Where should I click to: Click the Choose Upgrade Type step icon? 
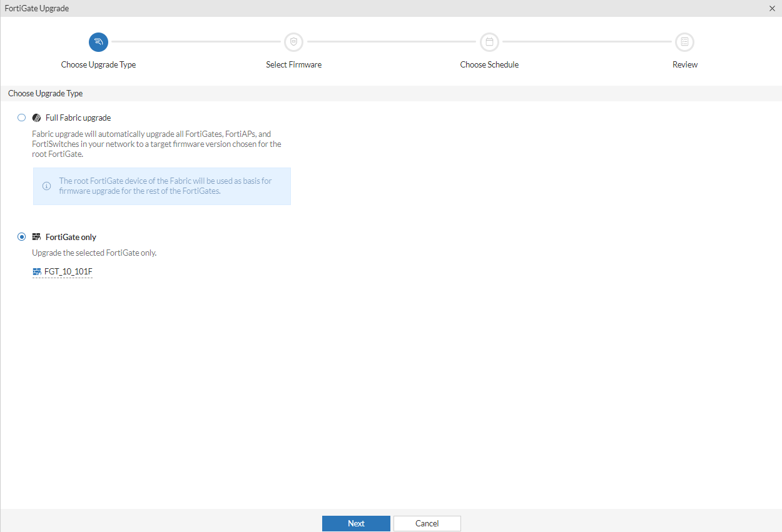tap(98, 42)
